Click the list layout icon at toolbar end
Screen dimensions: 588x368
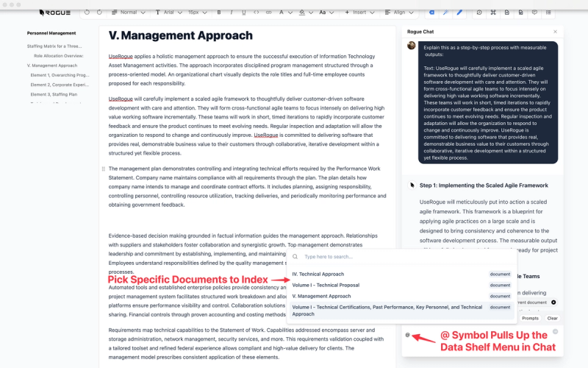tap(548, 13)
